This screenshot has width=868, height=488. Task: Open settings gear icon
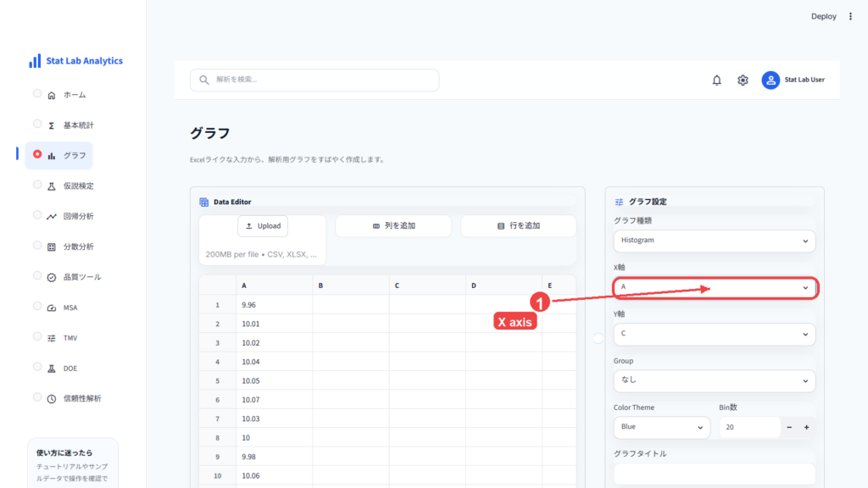pos(743,80)
